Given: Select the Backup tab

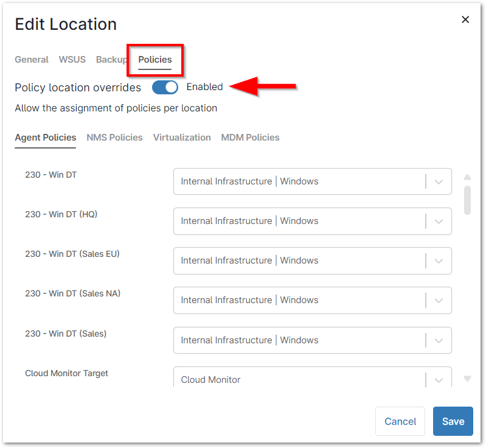Looking at the screenshot, I should 111,60.
